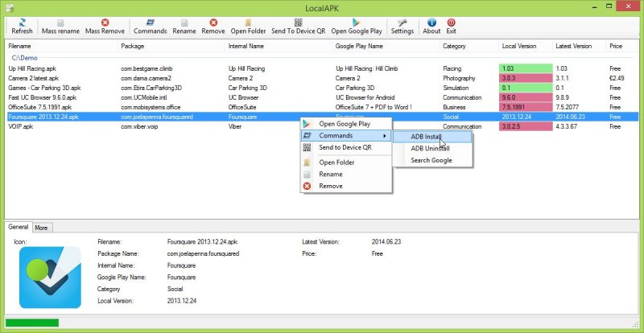This screenshot has width=644, height=333.
Task: Click red local version cell 7.5.1991
Action: point(526,107)
